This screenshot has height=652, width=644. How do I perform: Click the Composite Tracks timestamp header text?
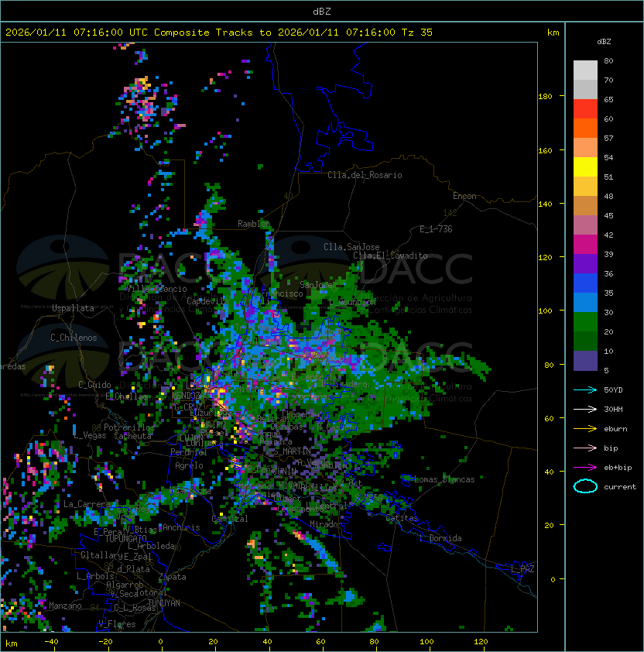point(219,32)
